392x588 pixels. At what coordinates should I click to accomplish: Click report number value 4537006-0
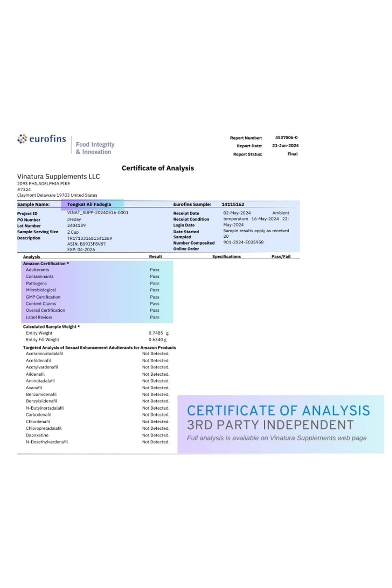(x=286, y=138)
